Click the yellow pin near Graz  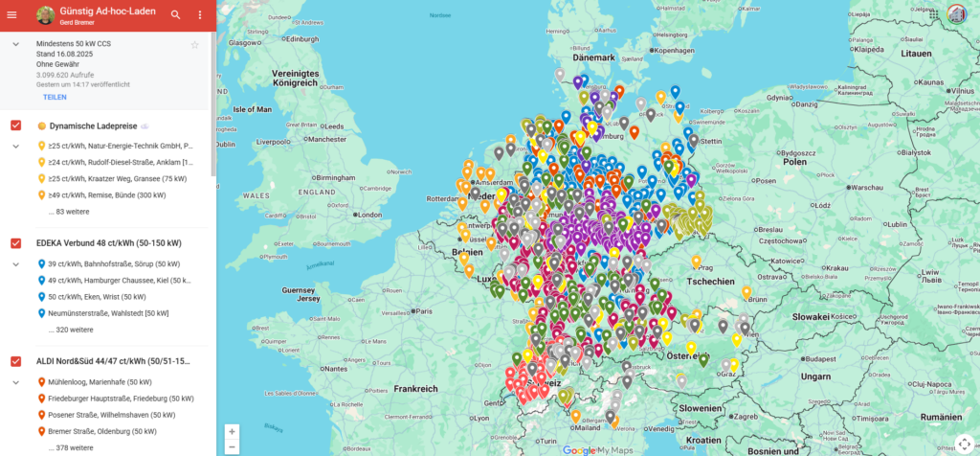click(734, 365)
